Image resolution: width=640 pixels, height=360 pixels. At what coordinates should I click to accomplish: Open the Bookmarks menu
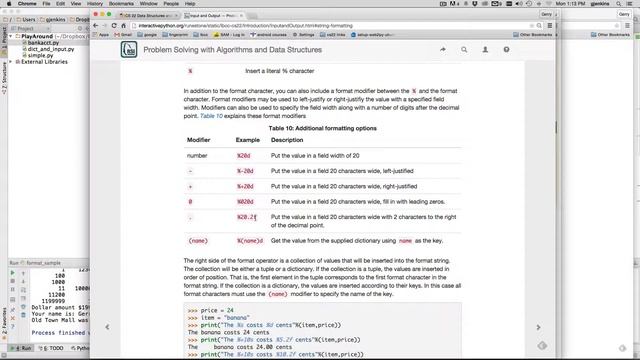(121, 4)
